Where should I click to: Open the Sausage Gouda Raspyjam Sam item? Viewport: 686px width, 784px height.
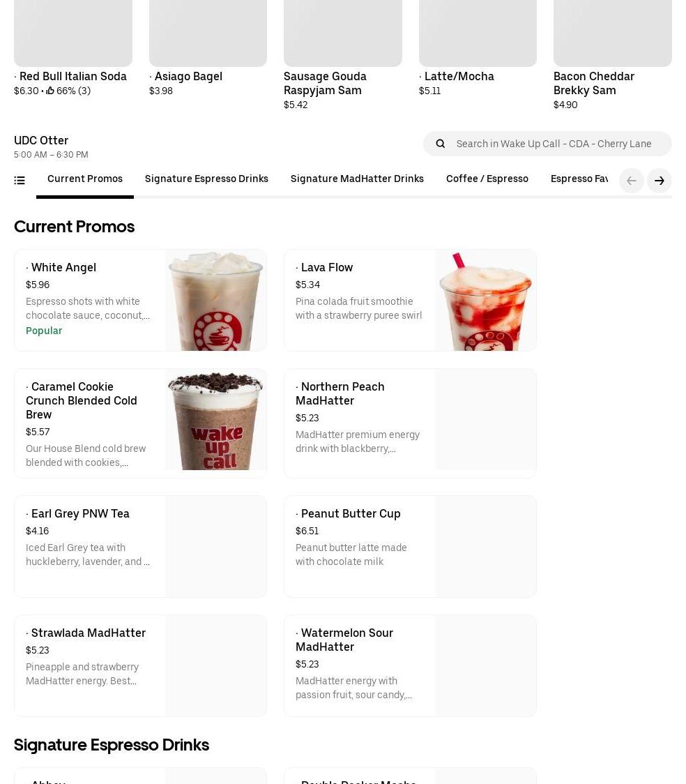(343, 55)
